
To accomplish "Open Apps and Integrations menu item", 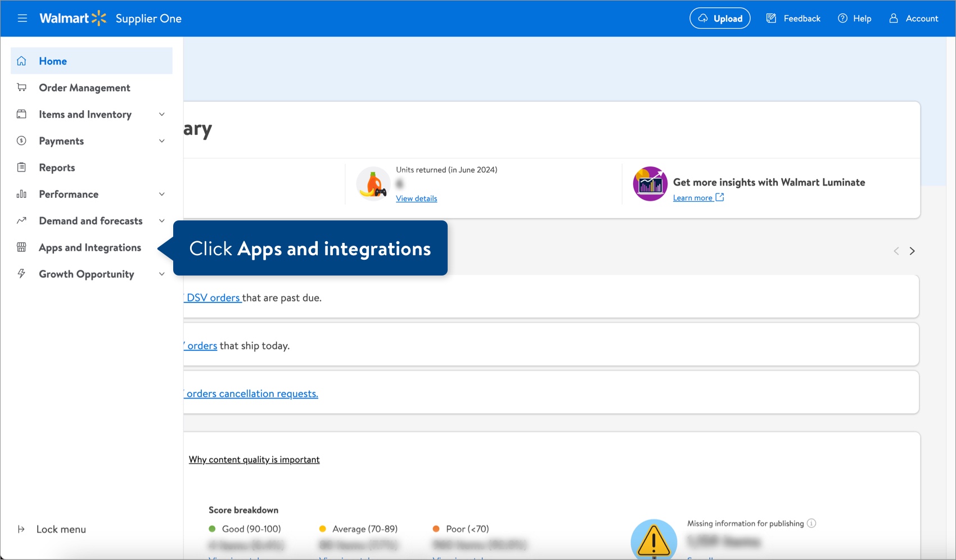I will (89, 247).
